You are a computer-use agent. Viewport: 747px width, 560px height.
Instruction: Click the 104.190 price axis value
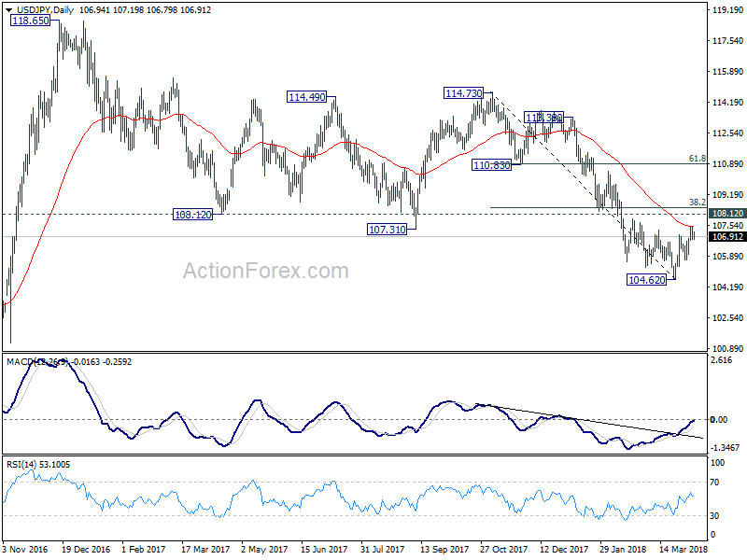727,287
